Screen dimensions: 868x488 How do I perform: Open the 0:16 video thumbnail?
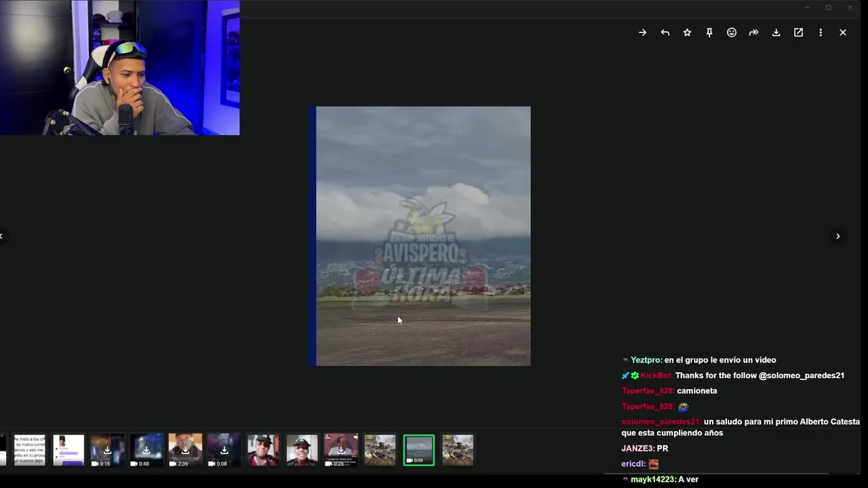click(107, 450)
